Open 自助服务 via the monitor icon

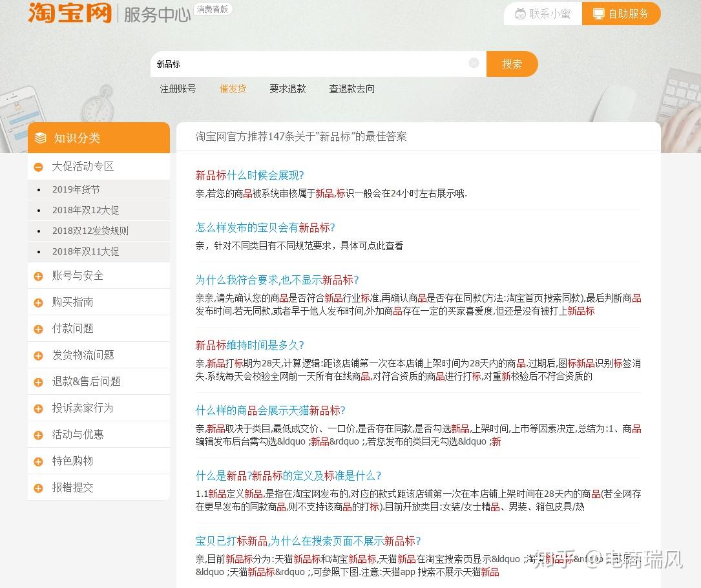coord(600,13)
